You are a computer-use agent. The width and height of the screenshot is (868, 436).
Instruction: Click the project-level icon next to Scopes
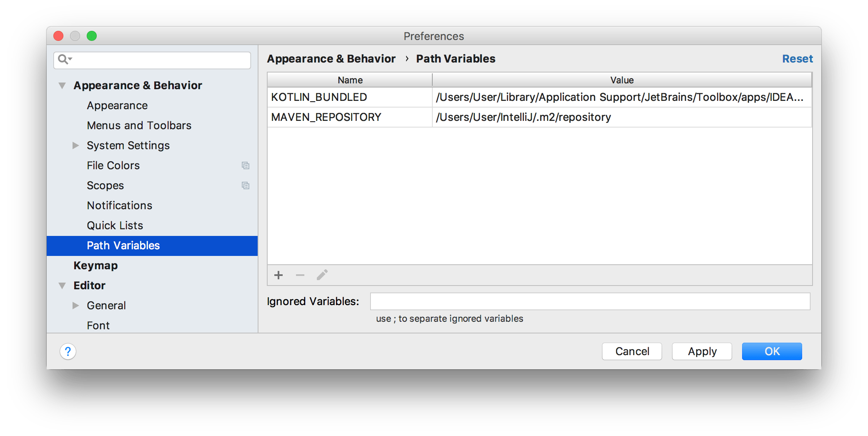coord(246,185)
